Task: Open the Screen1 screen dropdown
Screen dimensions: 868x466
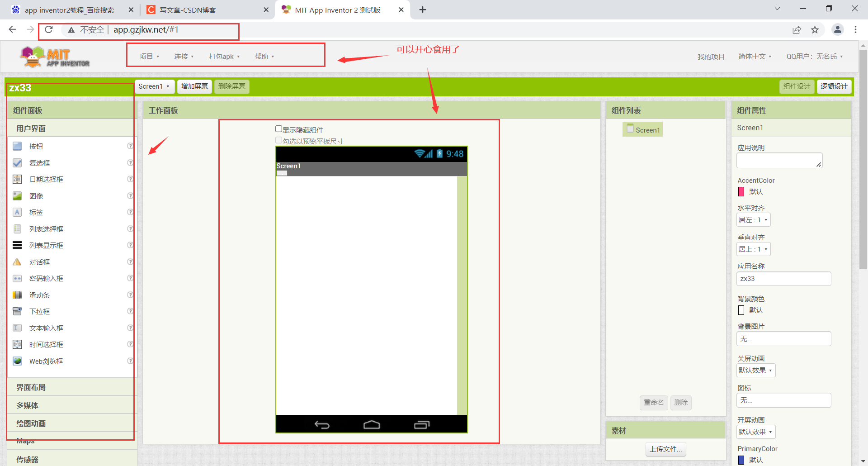Action: coord(154,86)
